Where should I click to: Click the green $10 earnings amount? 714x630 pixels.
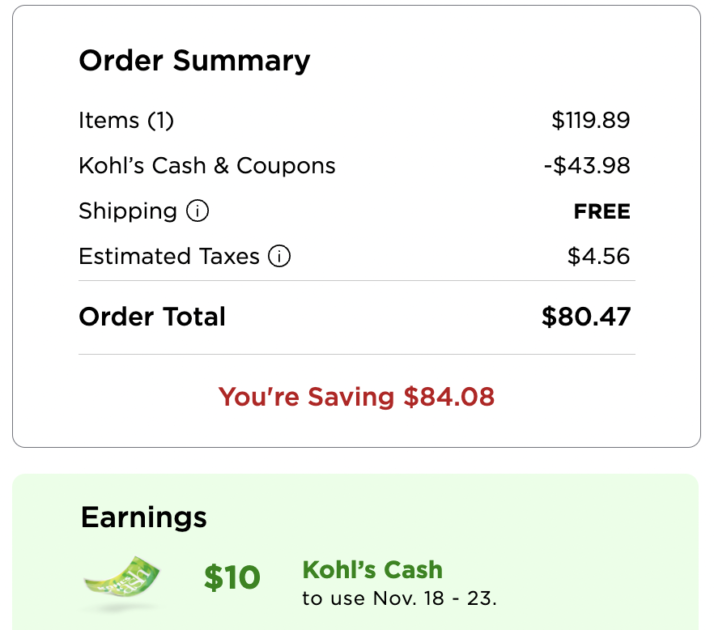232,577
